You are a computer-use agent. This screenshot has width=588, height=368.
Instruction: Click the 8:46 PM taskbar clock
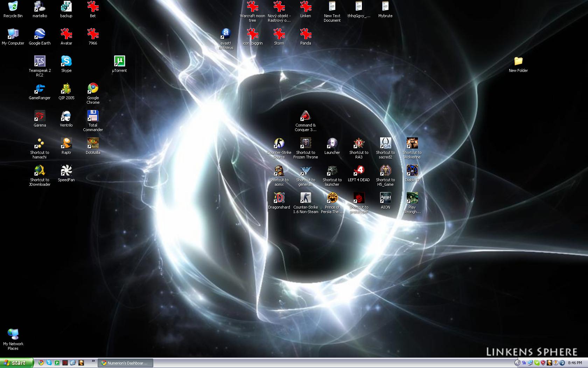point(575,363)
